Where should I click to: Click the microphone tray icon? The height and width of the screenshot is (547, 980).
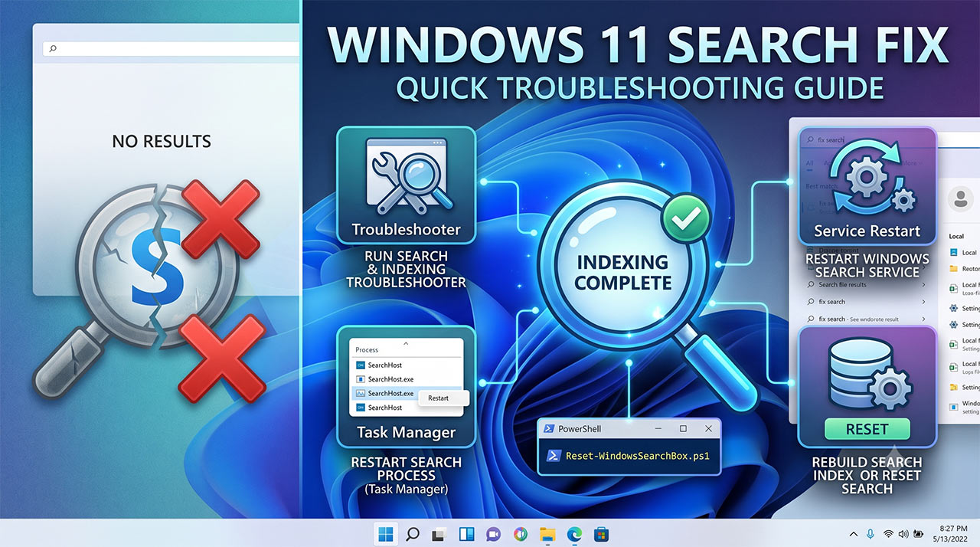tap(871, 534)
